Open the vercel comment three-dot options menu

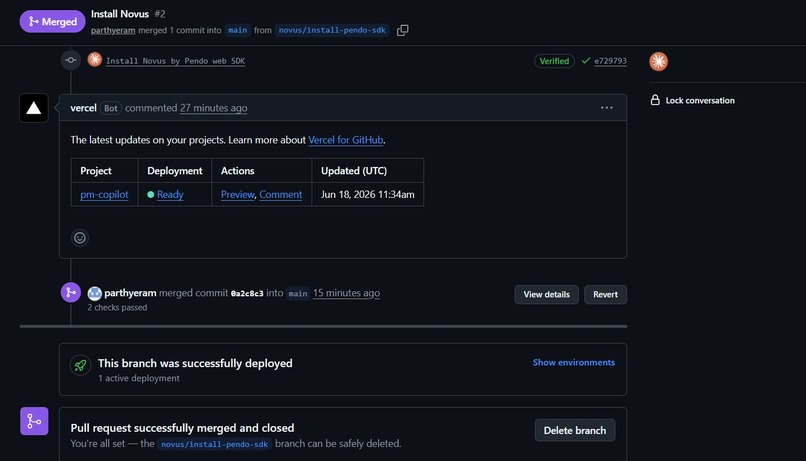click(607, 108)
